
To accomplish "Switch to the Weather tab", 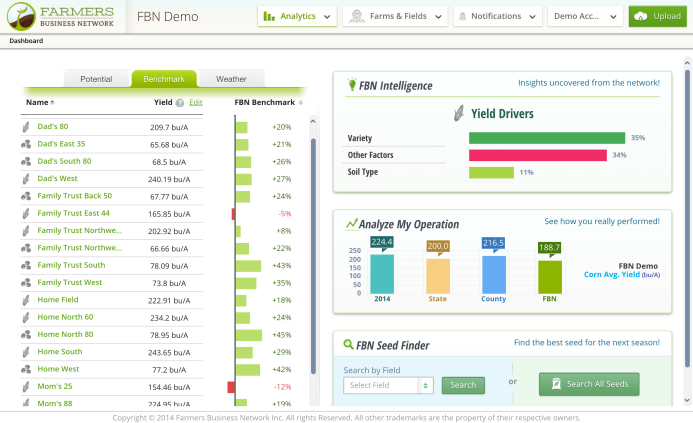I will [231, 79].
